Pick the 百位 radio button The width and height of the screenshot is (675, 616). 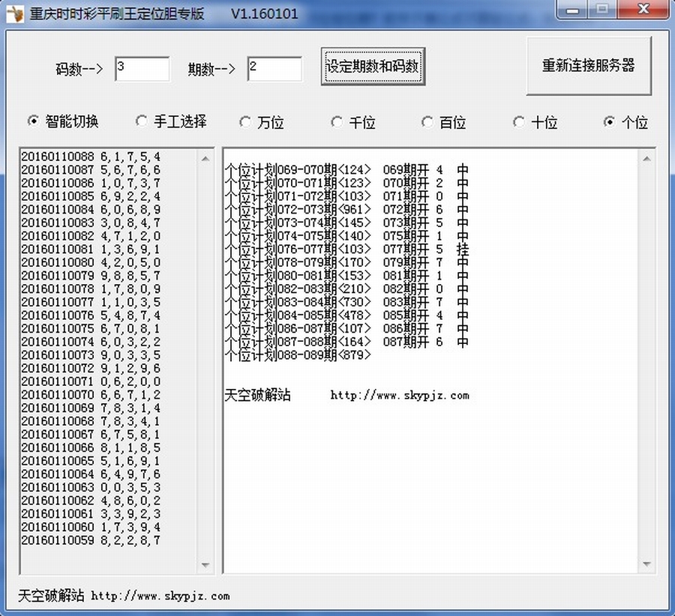(427, 121)
